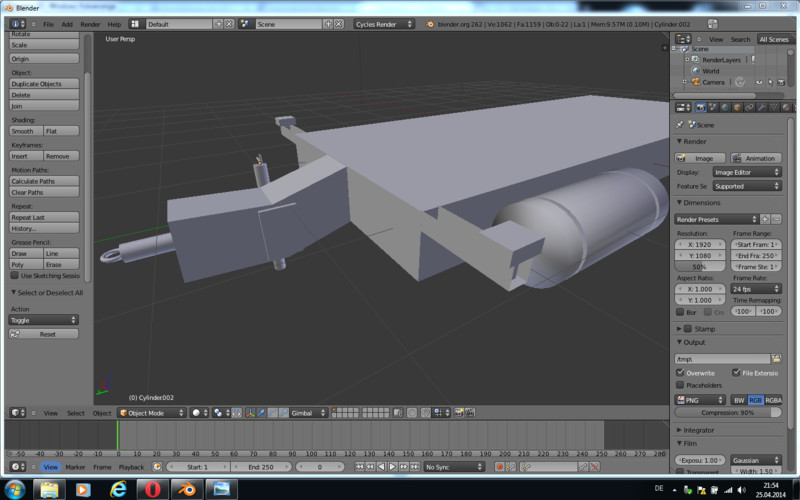This screenshot has height=500, width=800.
Task: Select the scale manipulator icon
Action: coord(284,413)
